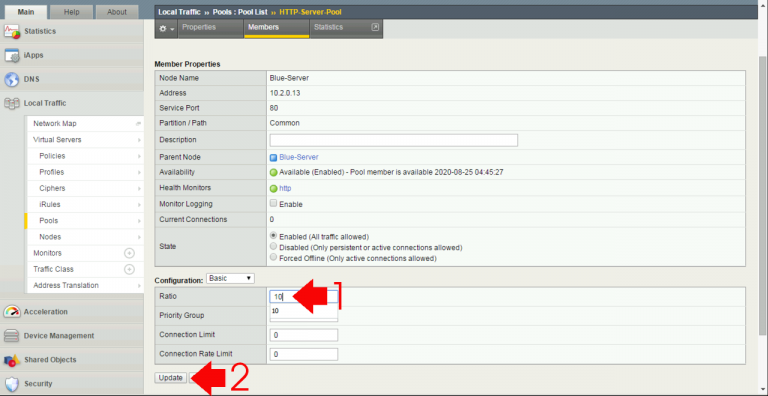768x396 pixels.
Task: Click the address value 10.2.0.13
Action: (x=285, y=93)
